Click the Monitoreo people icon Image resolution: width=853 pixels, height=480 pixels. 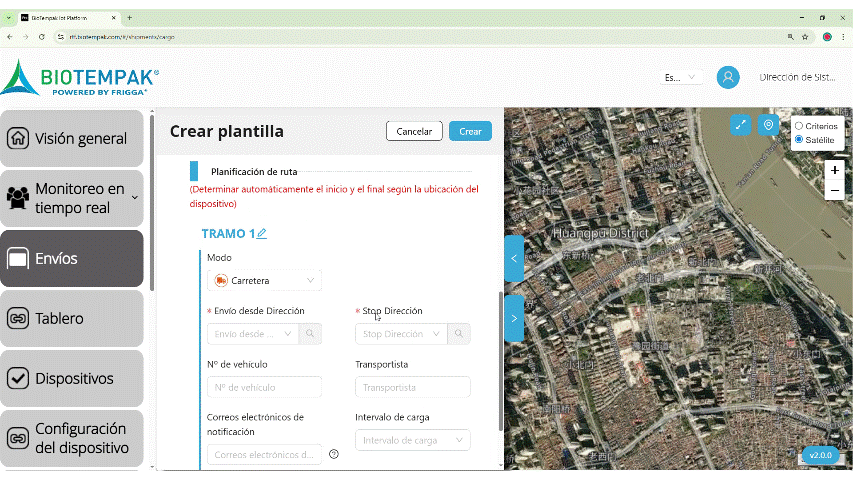click(x=18, y=198)
